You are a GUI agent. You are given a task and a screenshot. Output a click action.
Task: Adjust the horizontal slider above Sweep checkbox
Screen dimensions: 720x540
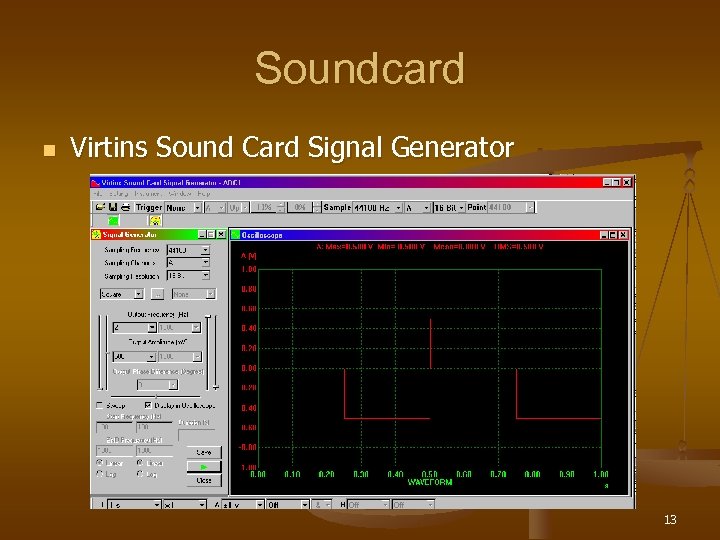point(156,396)
